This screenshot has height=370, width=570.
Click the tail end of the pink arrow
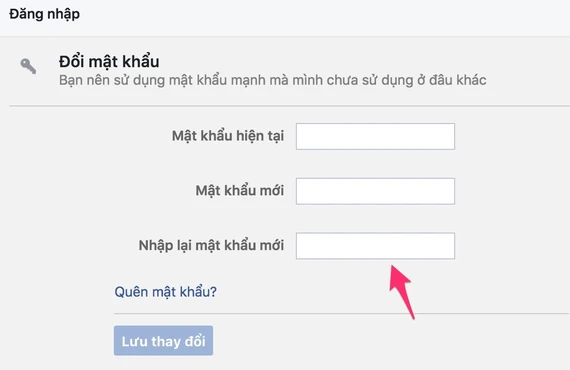point(412,316)
